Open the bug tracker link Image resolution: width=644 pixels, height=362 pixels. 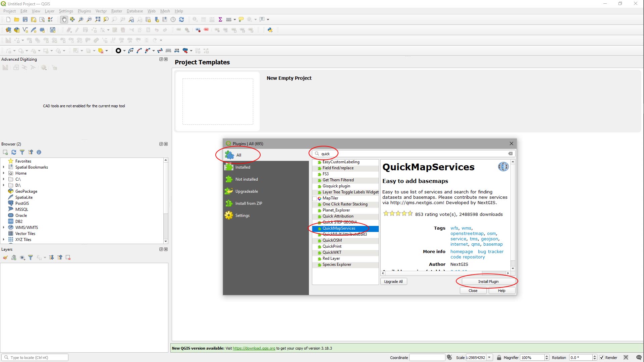tap(491, 251)
